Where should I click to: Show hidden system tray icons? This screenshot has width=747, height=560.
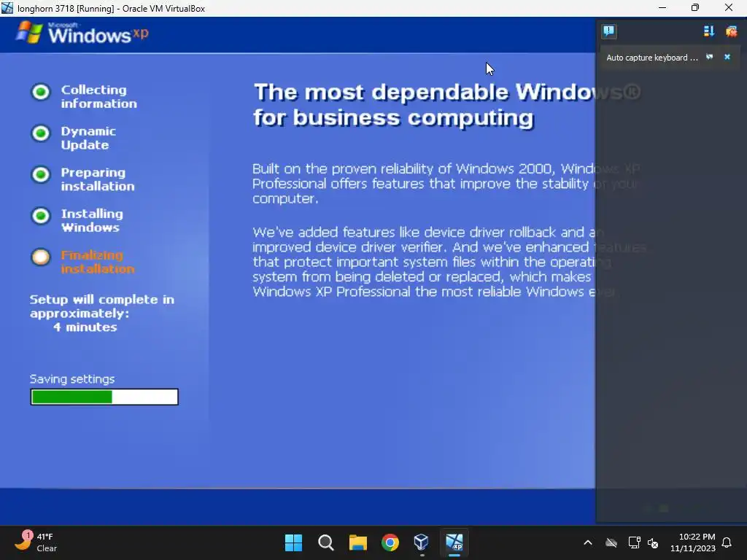pos(588,542)
